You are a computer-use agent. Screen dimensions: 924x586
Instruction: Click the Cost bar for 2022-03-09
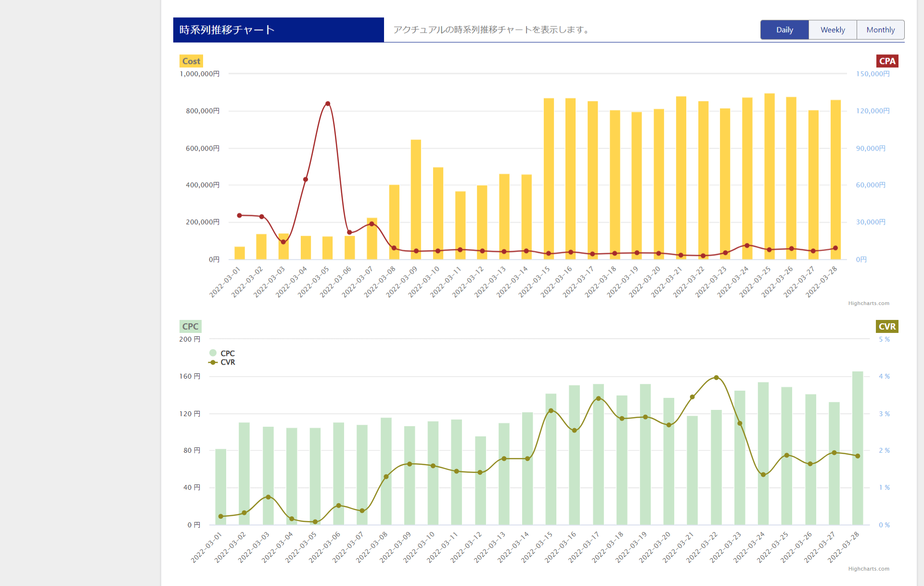tap(416, 192)
